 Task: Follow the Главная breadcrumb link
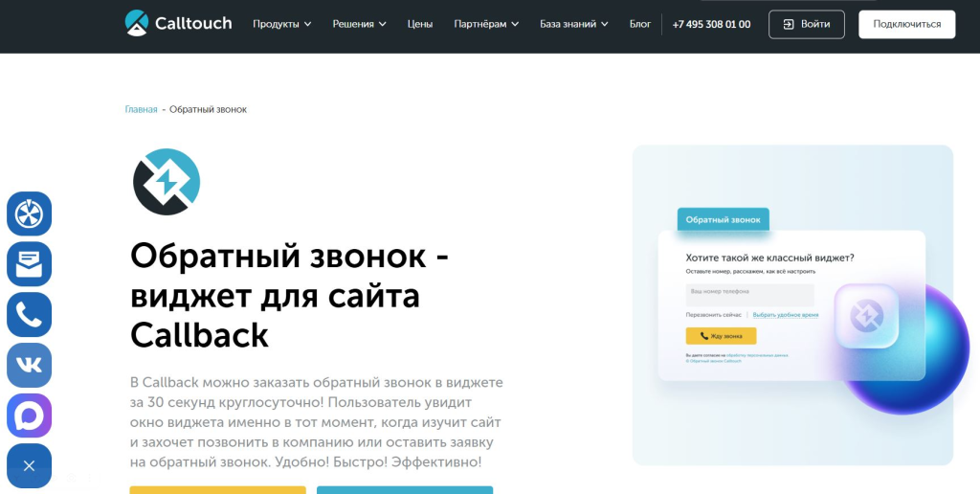tap(141, 109)
